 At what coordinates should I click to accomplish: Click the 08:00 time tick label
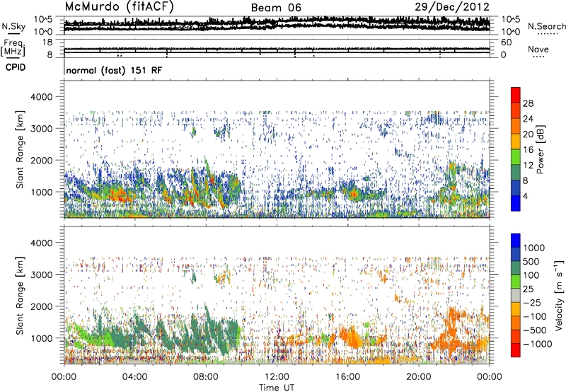206,377
